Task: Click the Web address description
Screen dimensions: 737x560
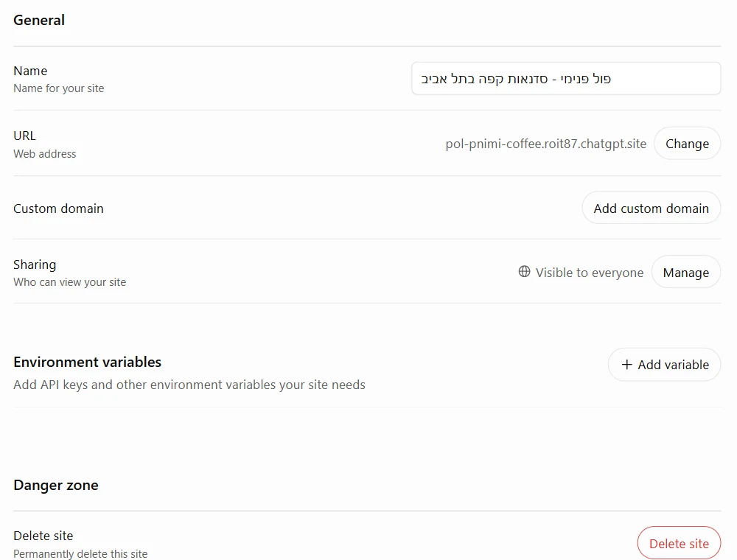Action: tap(45, 153)
